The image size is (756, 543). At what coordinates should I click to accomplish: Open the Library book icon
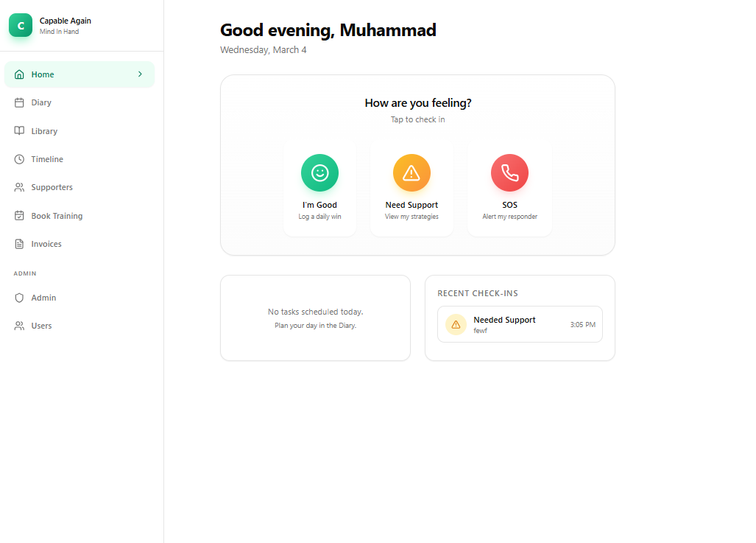18,130
